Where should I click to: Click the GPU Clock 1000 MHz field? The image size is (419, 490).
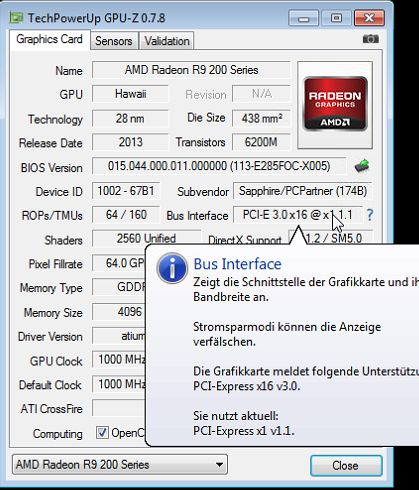point(119,360)
